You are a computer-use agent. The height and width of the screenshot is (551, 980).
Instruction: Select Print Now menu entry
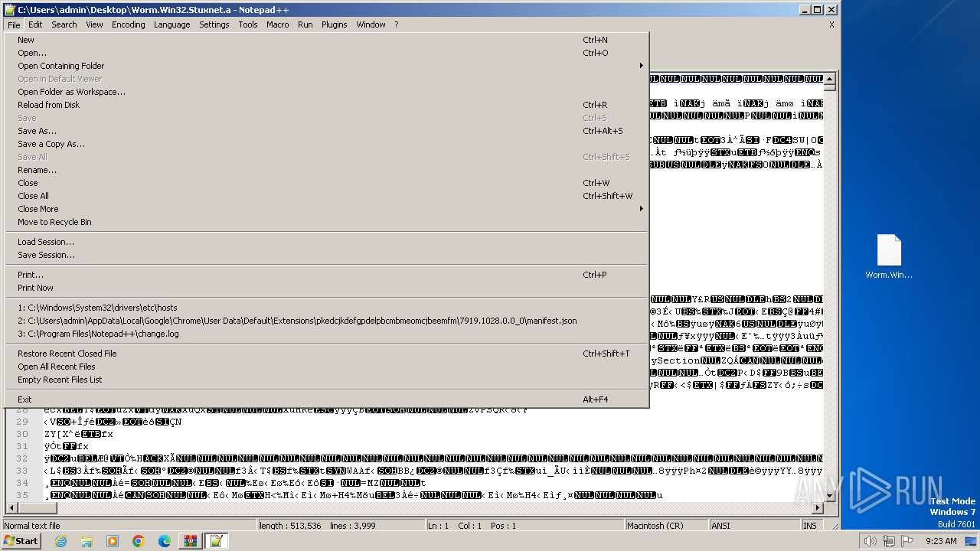(x=327, y=288)
